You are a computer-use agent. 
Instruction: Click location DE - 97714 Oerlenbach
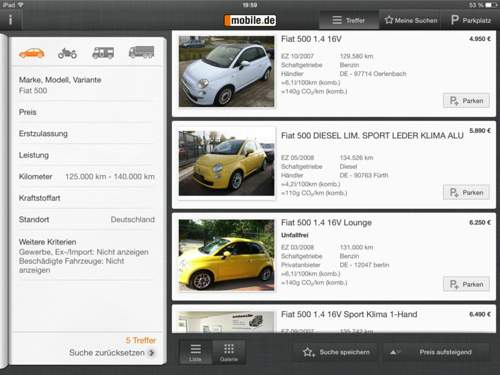point(373,74)
